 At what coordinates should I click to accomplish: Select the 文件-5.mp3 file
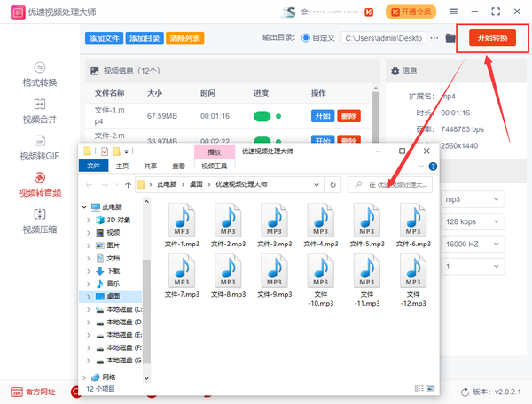click(367, 225)
